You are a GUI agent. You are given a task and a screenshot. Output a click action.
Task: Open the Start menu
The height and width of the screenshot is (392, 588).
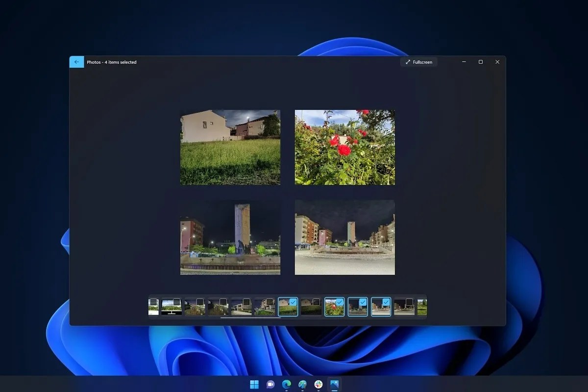click(x=254, y=384)
